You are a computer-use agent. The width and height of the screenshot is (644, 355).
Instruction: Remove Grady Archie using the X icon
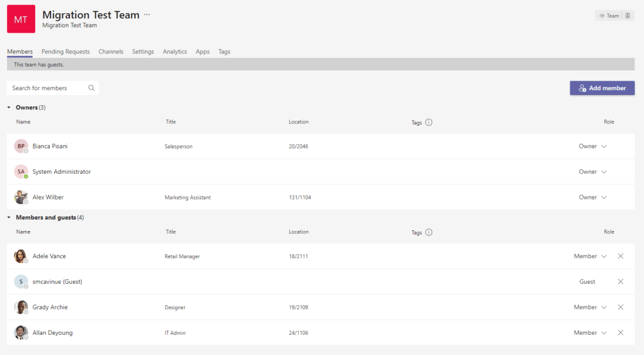(621, 307)
